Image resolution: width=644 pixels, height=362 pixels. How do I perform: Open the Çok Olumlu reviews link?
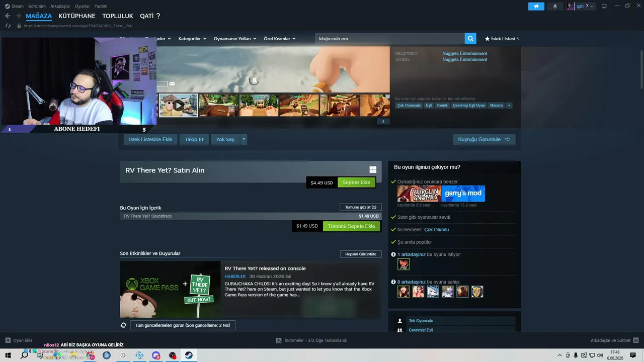pyautogui.click(x=437, y=230)
